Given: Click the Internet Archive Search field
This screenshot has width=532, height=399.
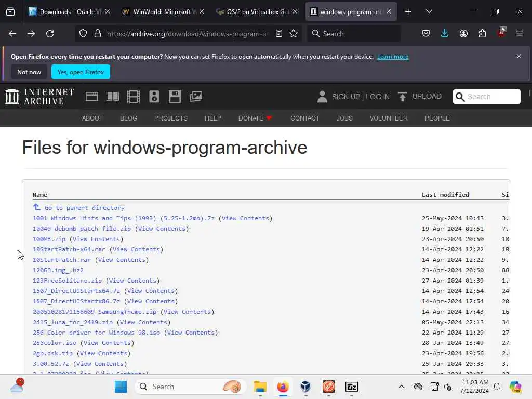Looking at the screenshot, I should (486, 97).
